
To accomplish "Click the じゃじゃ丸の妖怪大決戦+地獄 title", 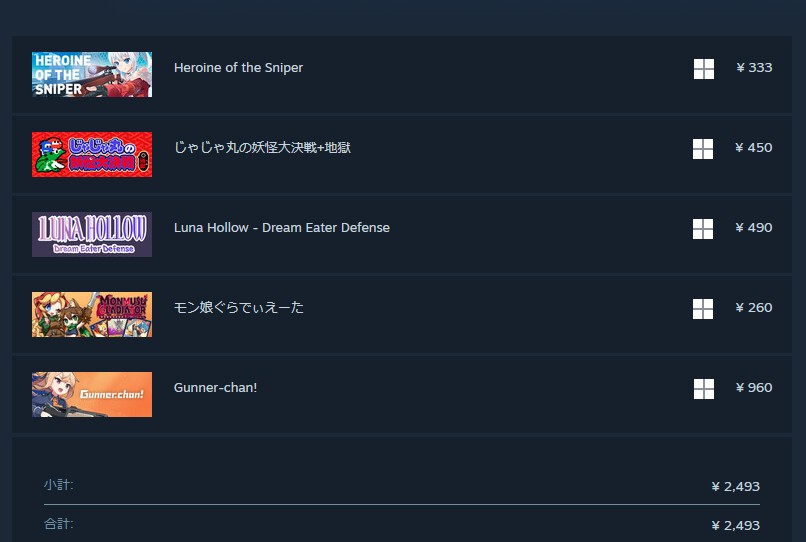I will [x=262, y=148].
